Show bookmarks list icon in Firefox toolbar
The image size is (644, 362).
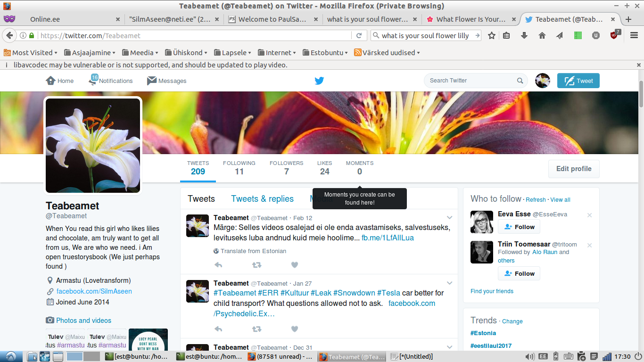506,35
